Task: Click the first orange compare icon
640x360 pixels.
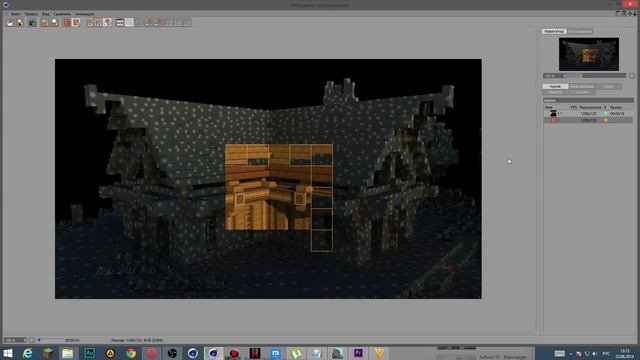Action: (x=67, y=22)
